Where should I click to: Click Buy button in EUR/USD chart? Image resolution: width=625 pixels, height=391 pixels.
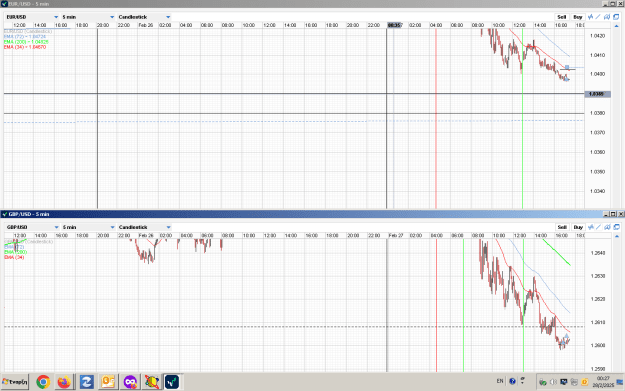pos(578,17)
